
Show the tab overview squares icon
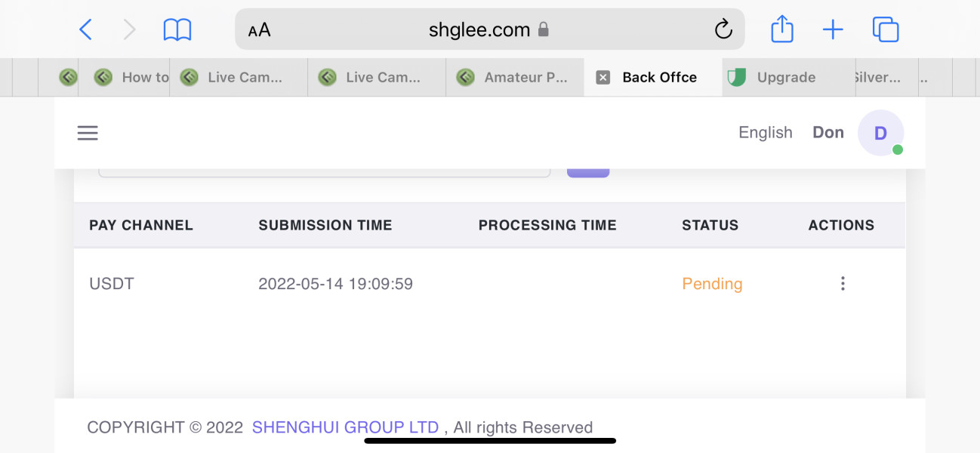point(885,30)
